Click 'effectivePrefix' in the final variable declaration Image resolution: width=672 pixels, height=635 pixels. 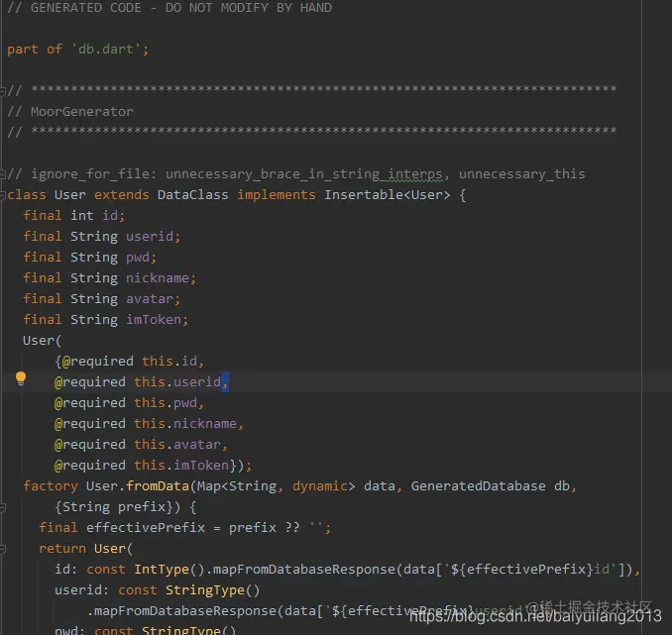[x=146, y=528]
